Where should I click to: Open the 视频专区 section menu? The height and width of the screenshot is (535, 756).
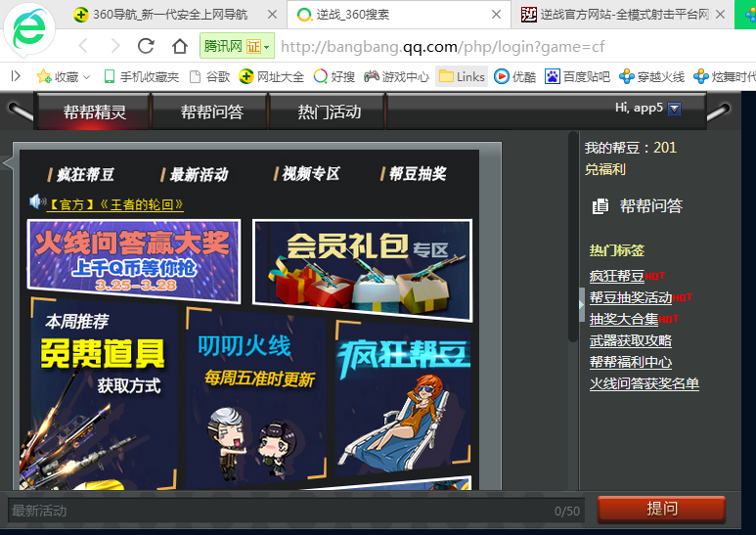click(307, 173)
